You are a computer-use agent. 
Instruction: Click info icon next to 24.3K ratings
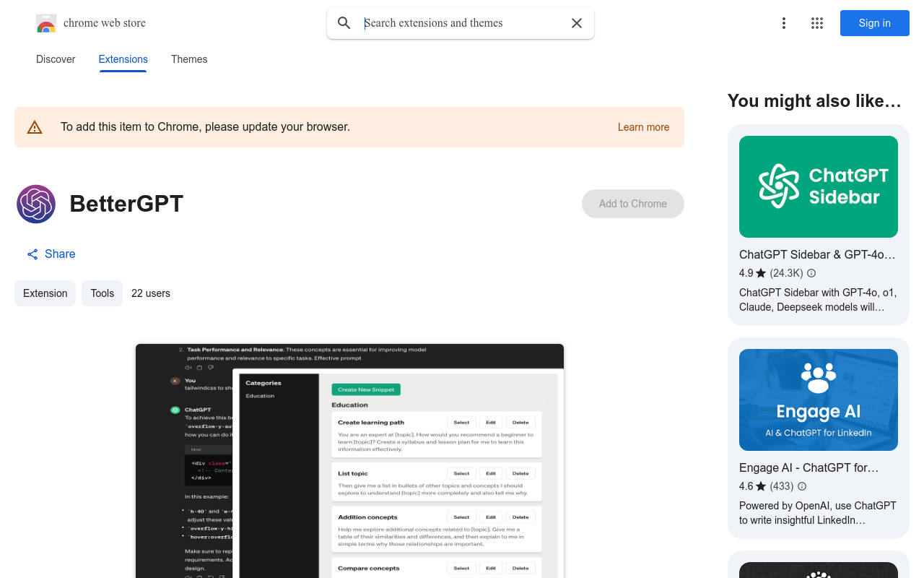(811, 273)
